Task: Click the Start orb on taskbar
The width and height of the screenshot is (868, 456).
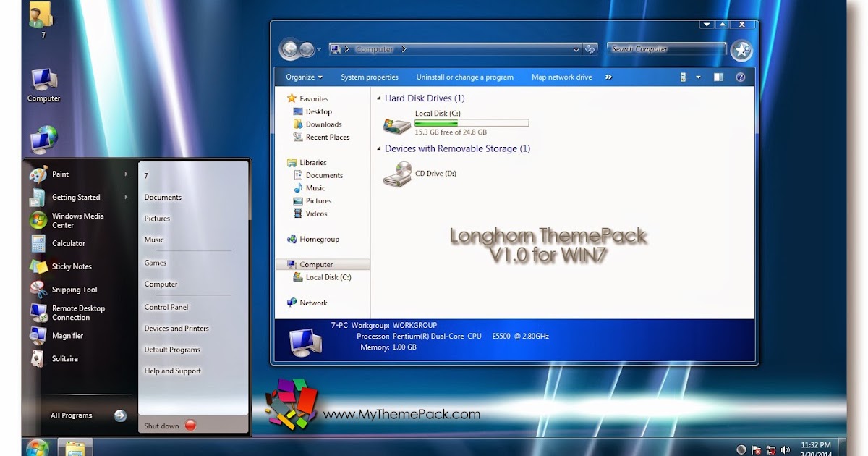Action: (36, 447)
